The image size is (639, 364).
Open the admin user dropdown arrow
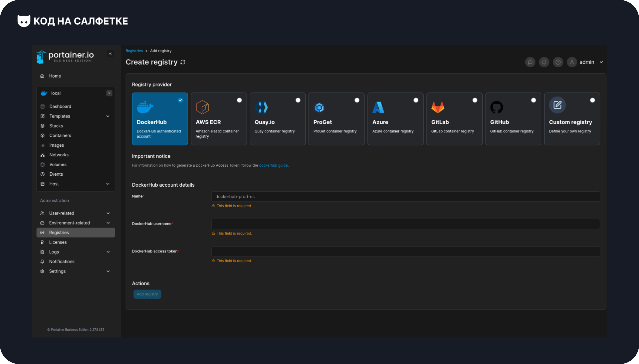(x=601, y=62)
